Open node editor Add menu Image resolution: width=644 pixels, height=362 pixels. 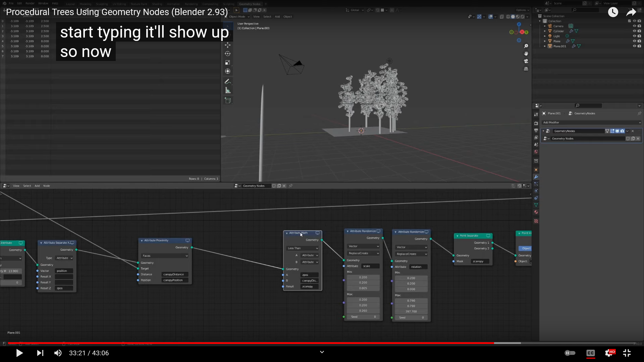(37, 186)
